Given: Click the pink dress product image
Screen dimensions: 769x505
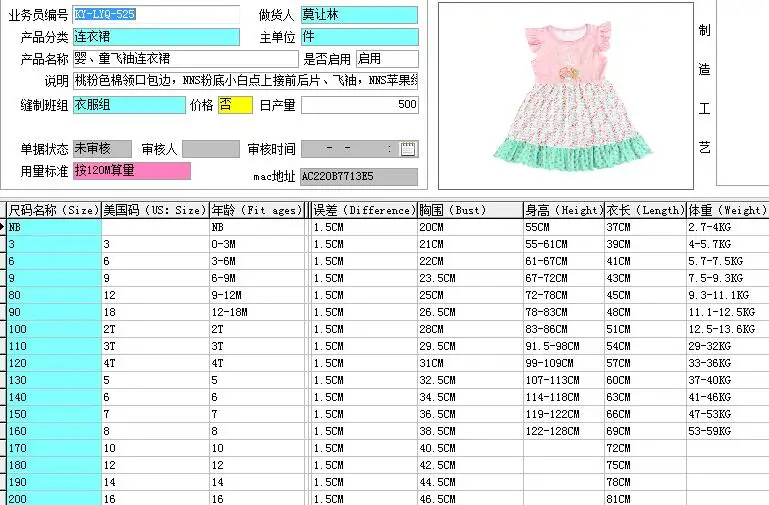Looking at the screenshot, I should tap(572, 96).
